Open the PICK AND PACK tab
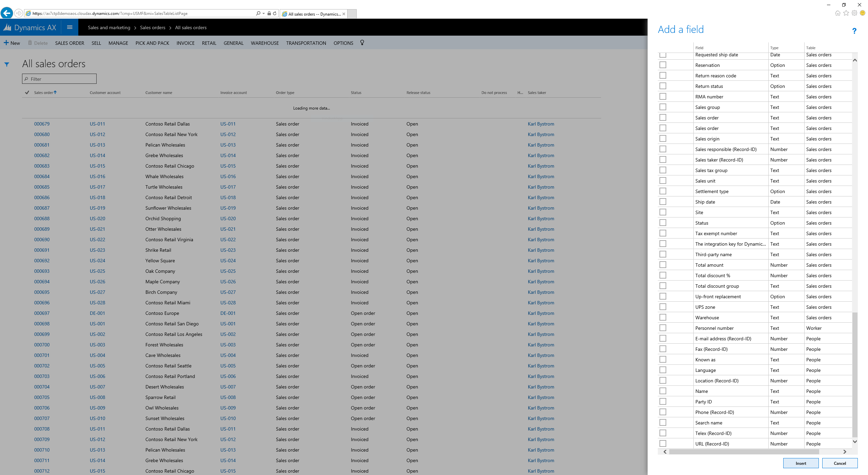868x475 pixels. click(152, 43)
